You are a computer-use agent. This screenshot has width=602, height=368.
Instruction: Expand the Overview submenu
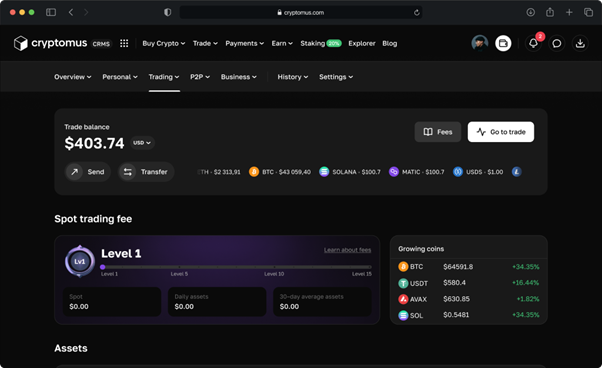coord(73,77)
